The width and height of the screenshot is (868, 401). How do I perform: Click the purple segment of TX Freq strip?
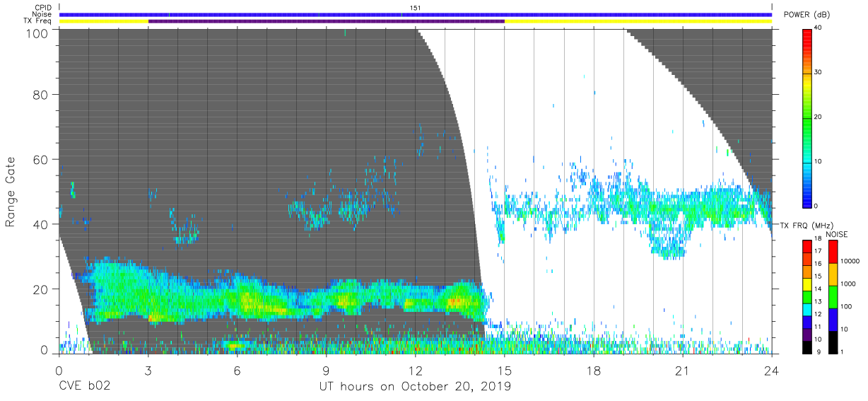(x=327, y=21)
